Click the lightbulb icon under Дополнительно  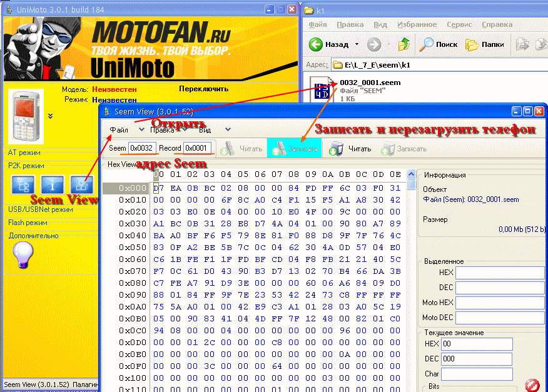pos(23,254)
